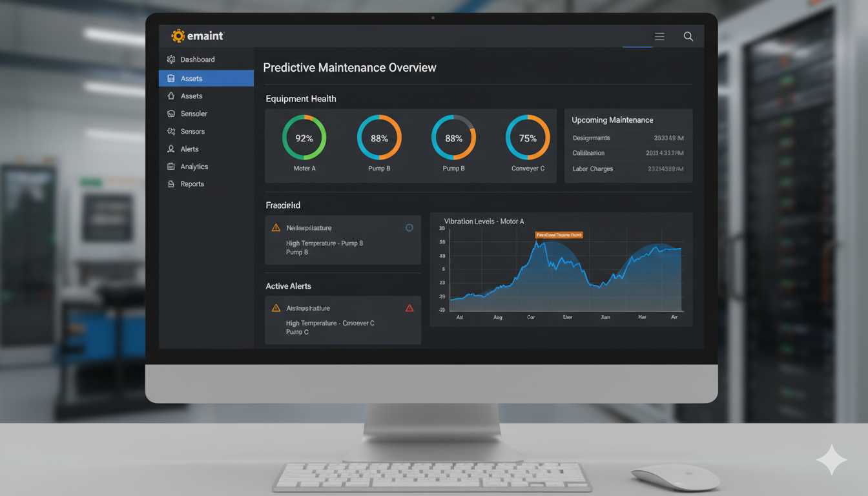Select the highlighted Assets sidebar item
The image size is (868, 496).
(x=206, y=79)
